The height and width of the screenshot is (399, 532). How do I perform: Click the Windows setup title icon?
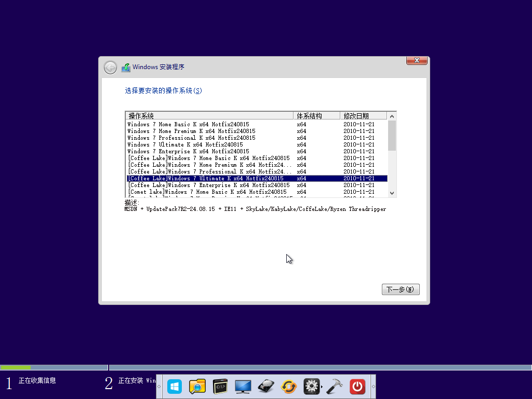[x=126, y=67]
